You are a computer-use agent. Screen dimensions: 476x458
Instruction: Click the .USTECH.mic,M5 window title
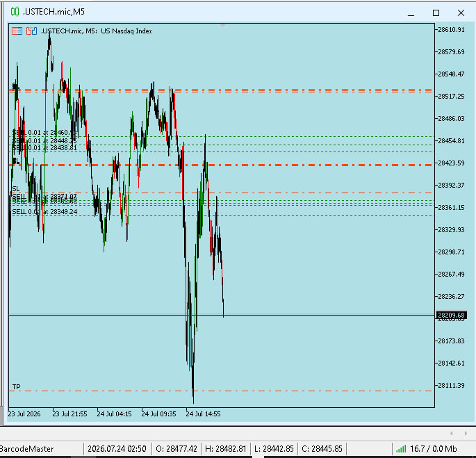coord(54,12)
